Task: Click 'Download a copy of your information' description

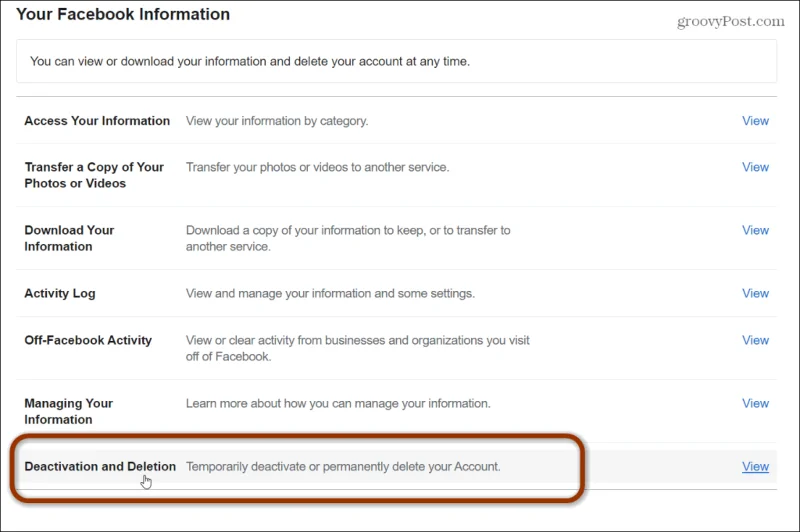Action: pyautogui.click(x=348, y=238)
